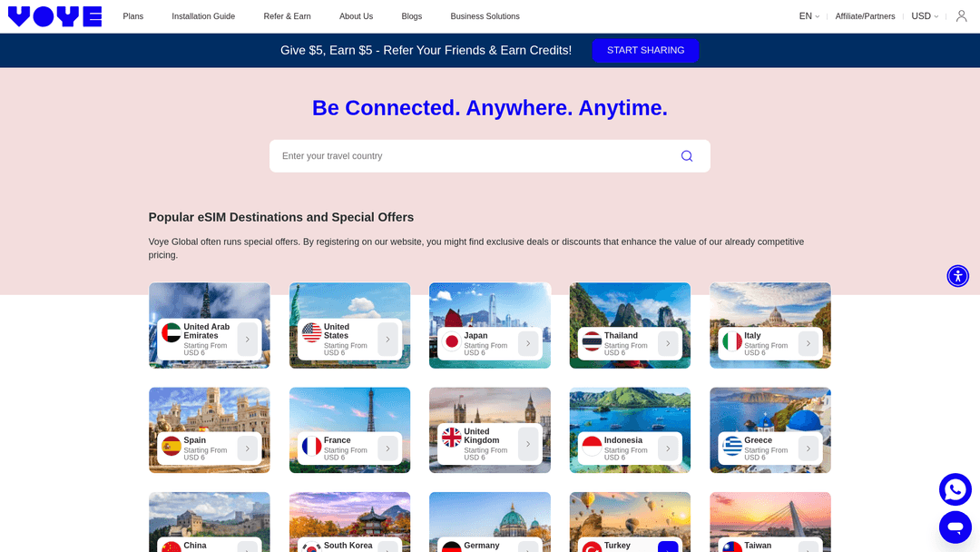This screenshot has width=980, height=552.
Task: Click the search magnifier icon
Action: pos(687,155)
